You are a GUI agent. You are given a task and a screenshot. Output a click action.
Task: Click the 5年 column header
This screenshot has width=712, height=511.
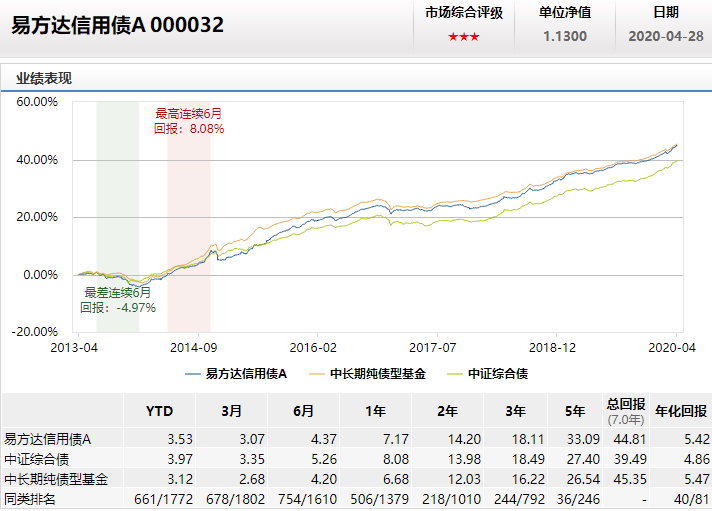pyautogui.click(x=575, y=412)
